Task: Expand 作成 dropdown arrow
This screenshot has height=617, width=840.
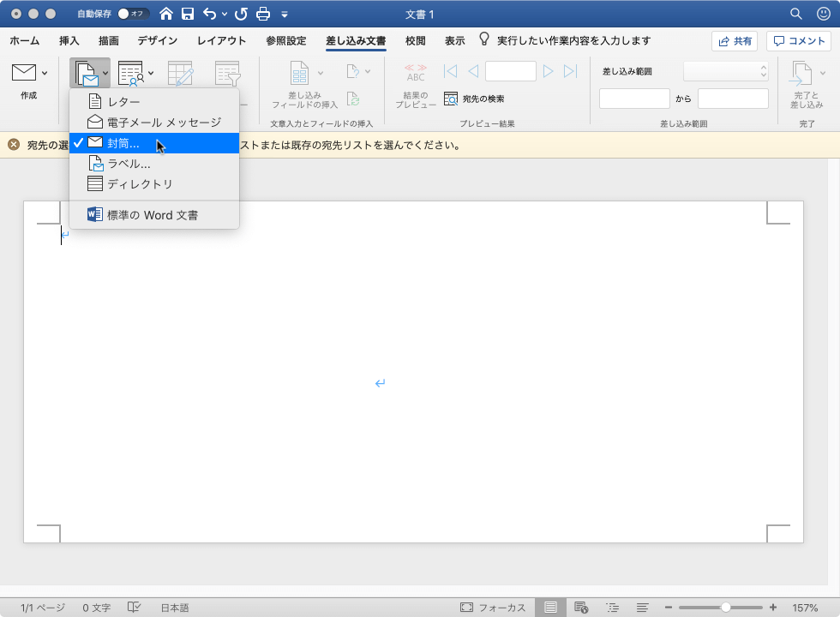Action: (x=45, y=73)
